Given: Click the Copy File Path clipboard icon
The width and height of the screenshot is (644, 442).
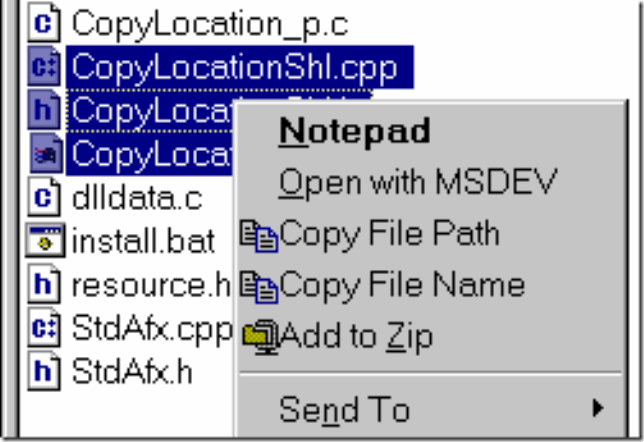Looking at the screenshot, I should tap(259, 236).
